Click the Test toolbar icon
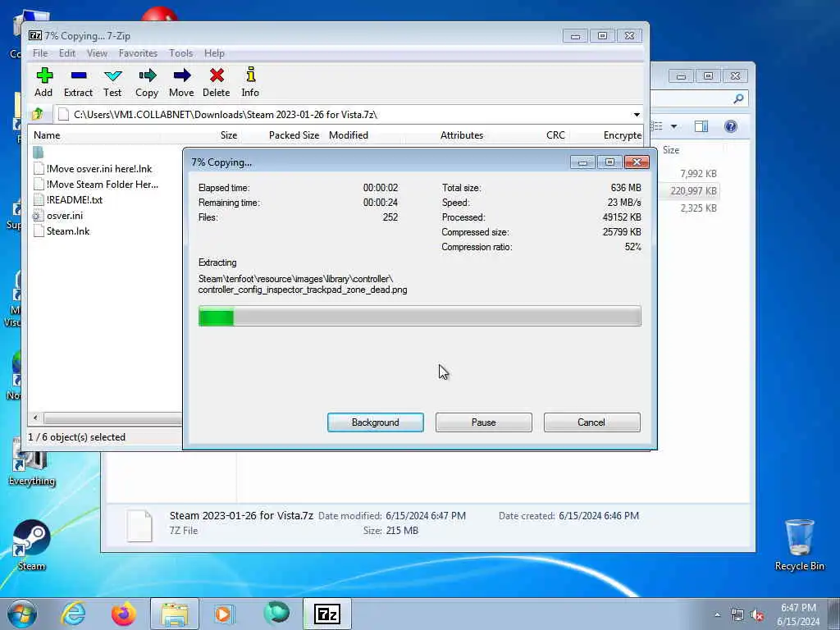This screenshot has height=630, width=840. pos(112,82)
